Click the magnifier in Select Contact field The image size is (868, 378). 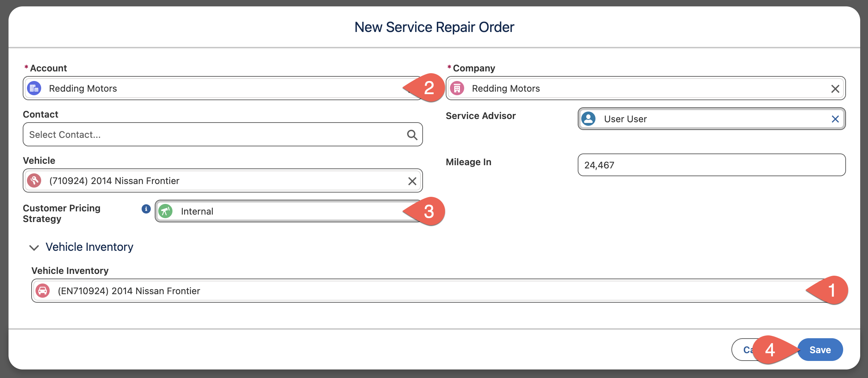coord(412,135)
